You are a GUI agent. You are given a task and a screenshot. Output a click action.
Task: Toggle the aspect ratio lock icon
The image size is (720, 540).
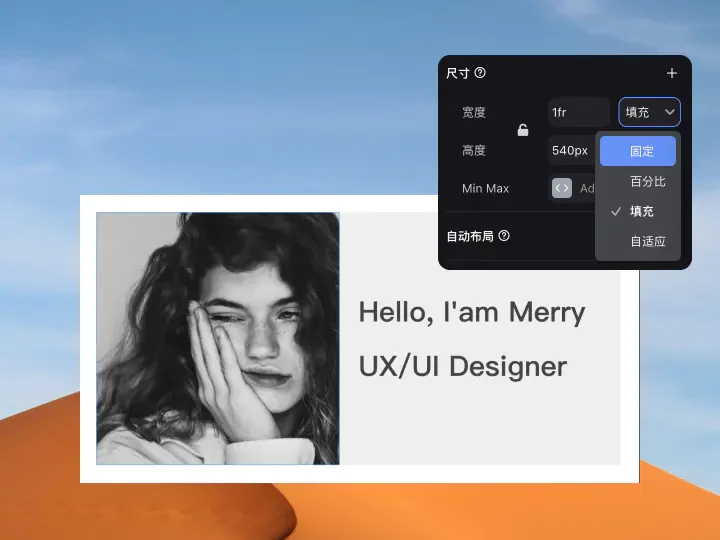tap(522, 130)
